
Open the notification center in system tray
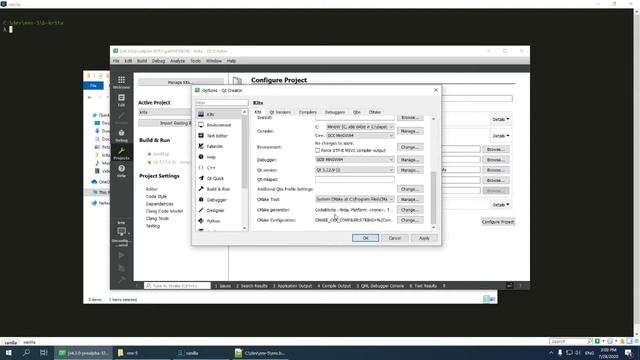tap(629, 353)
